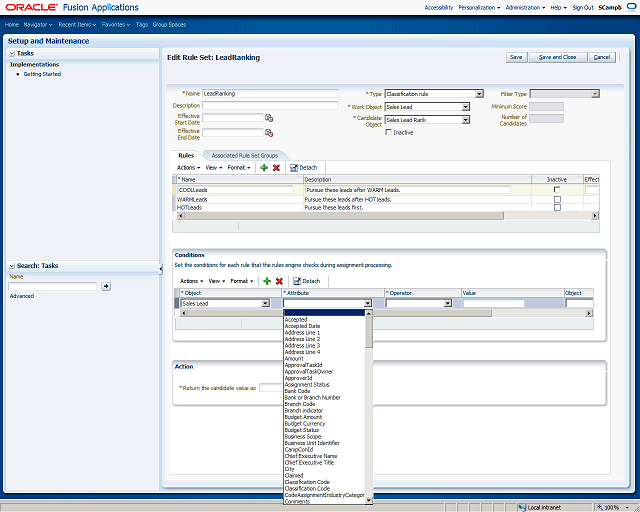Image resolution: width=640 pixels, height=512 pixels.
Task: Open the Accessibility link
Action: click(x=439, y=7)
